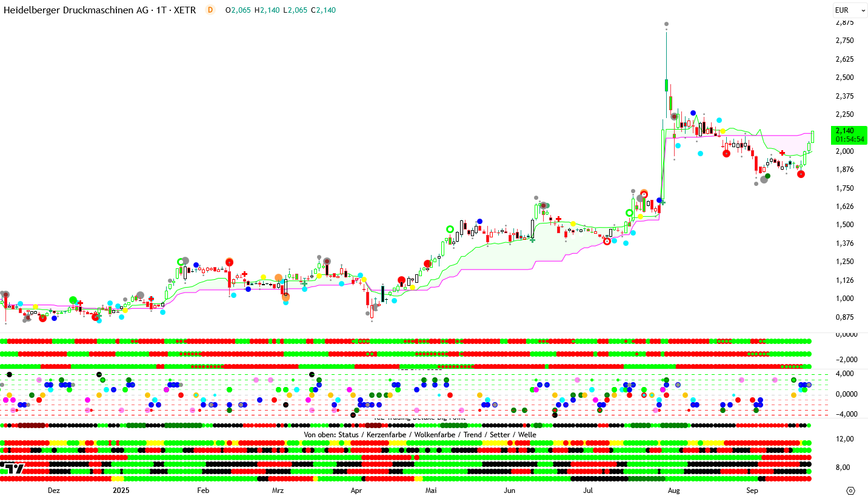Click the red cross marker in September
Screen dimensions: 868x499
[783, 153]
